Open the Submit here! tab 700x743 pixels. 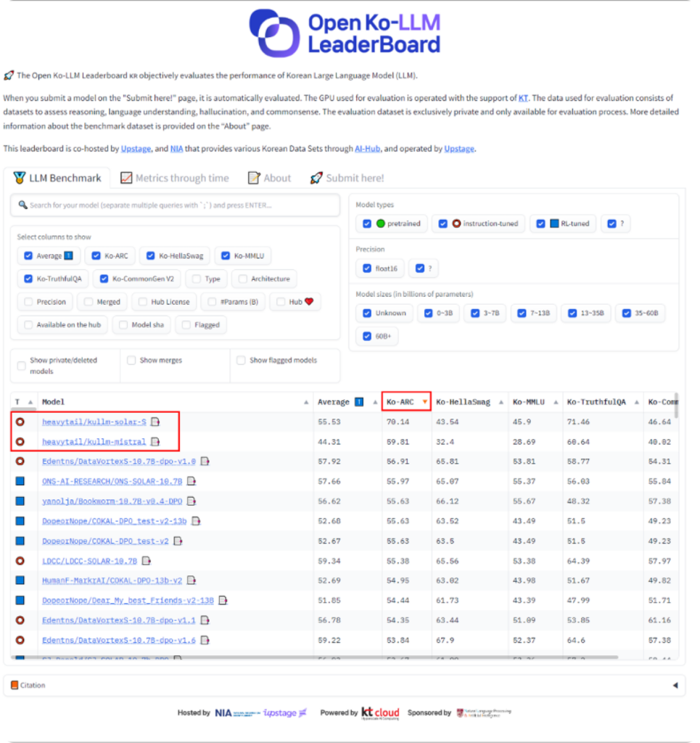347,178
